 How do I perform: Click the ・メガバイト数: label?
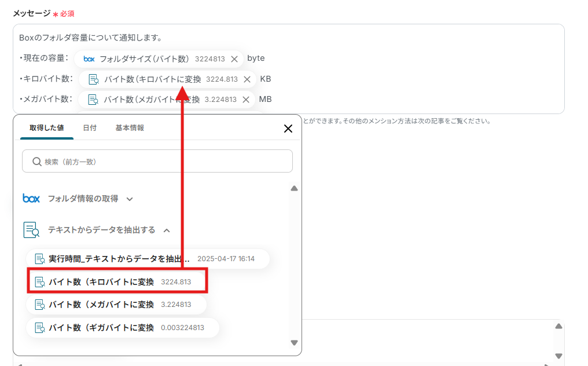coord(46,98)
